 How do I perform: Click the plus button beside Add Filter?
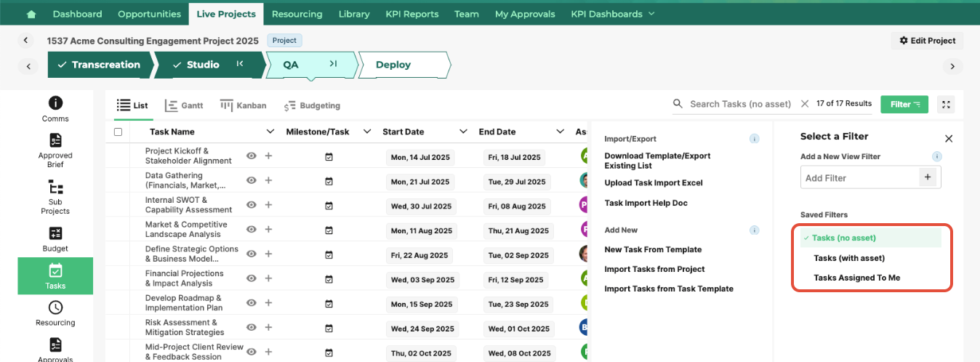point(926,177)
